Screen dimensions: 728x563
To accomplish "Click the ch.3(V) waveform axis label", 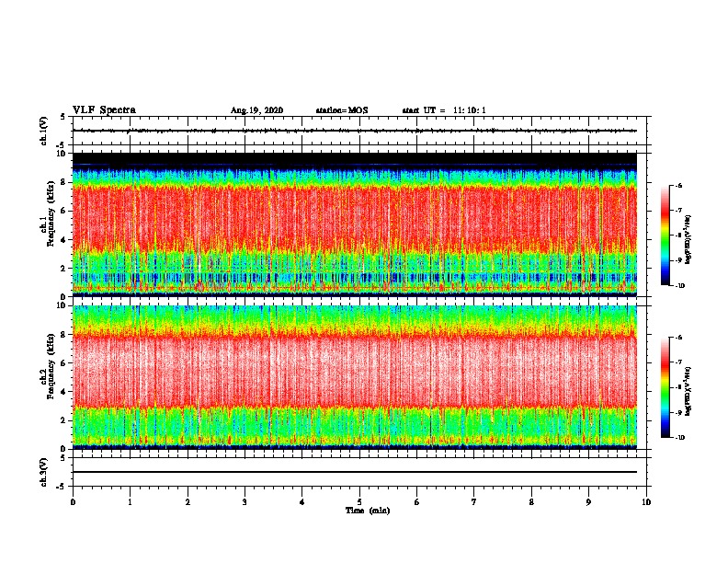I will (x=44, y=472).
